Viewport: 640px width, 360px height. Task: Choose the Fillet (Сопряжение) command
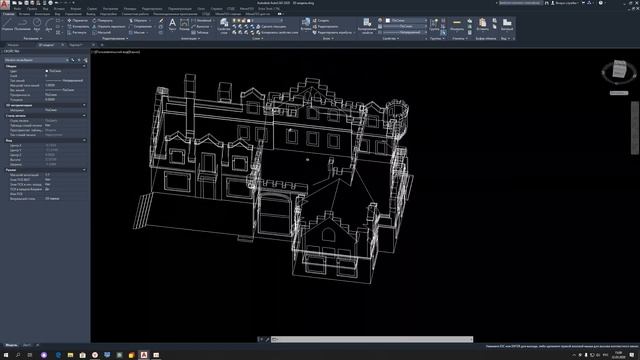(140, 27)
